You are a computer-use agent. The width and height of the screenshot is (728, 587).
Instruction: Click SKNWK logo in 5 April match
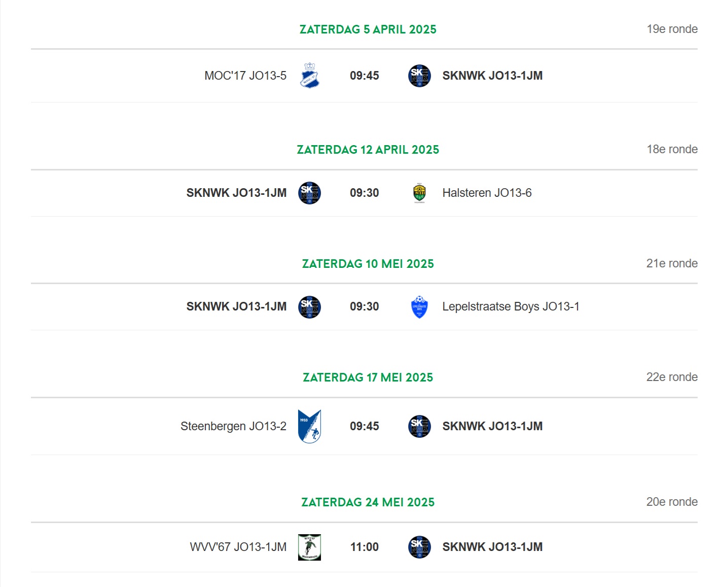pos(419,76)
